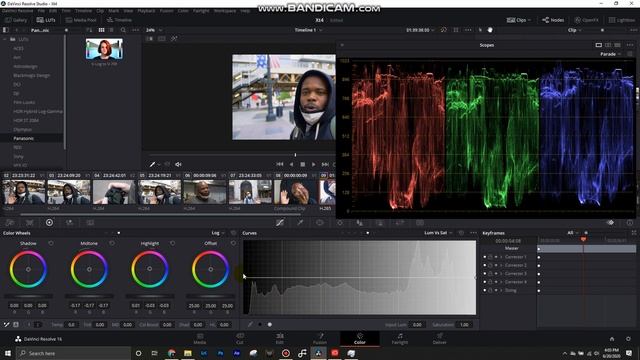Toggle lock on Corrector 3
This screenshot has width=640, height=360.
point(490,273)
